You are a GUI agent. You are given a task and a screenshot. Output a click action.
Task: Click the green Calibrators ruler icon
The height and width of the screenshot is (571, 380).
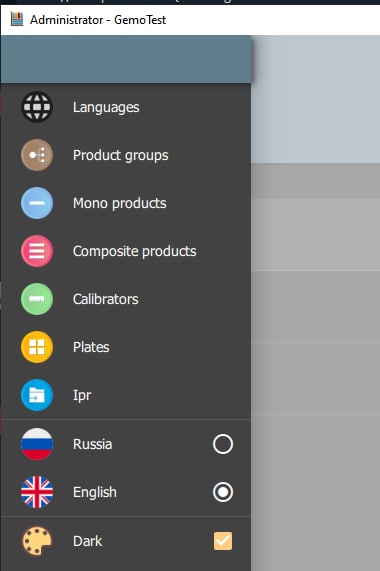(37, 299)
